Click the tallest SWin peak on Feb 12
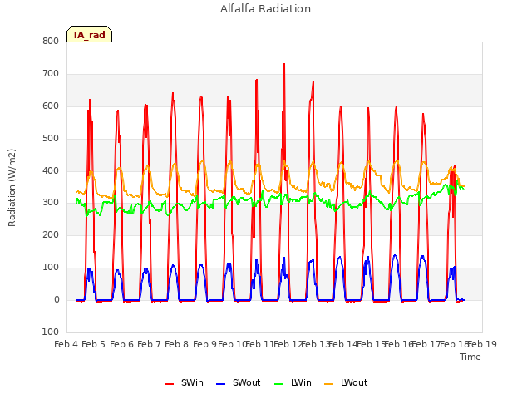Image resolution: width=532 pixels, height=399 pixels. click(284, 64)
